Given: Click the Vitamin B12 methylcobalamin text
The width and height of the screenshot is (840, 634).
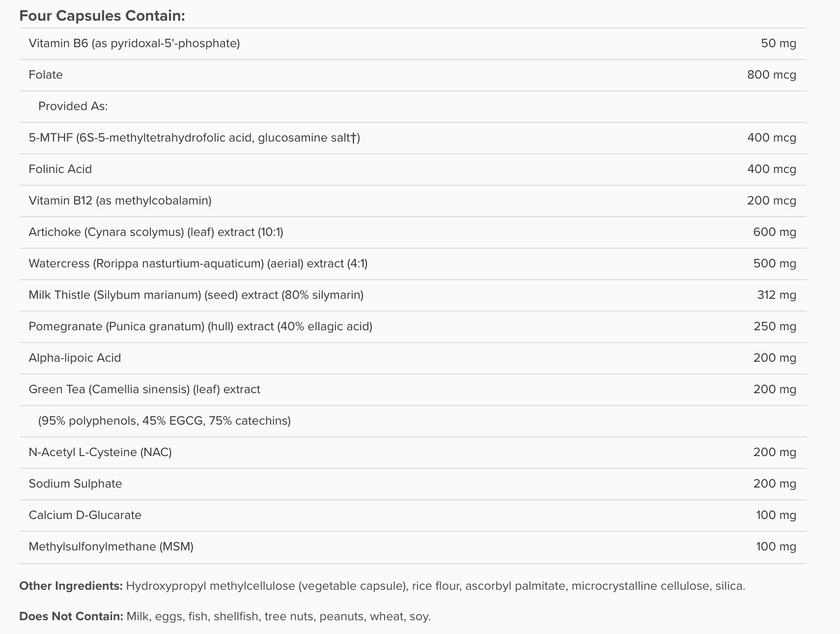Looking at the screenshot, I should tap(120, 201).
